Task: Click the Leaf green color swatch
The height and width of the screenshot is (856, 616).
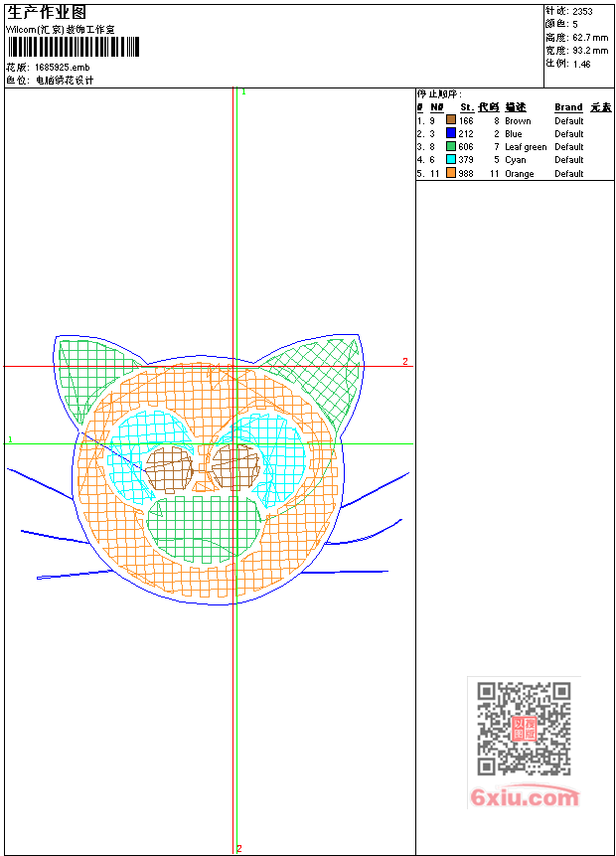Action: pyautogui.click(x=451, y=146)
